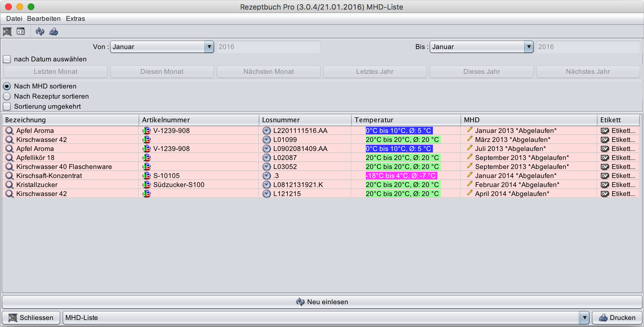Viewport: 644px width, 327px height.
Task: Enable the 'nach Datum auswählen' checkbox
Action: pyautogui.click(x=7, y=59)
